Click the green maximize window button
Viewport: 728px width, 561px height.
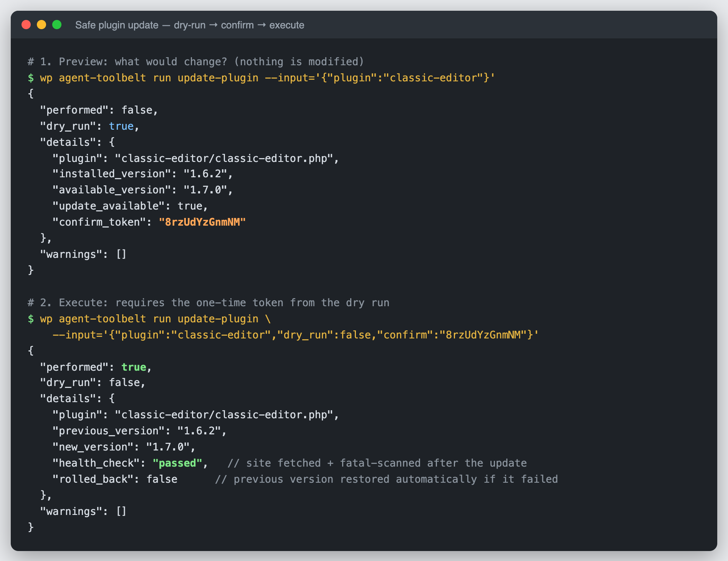point(57,25)
